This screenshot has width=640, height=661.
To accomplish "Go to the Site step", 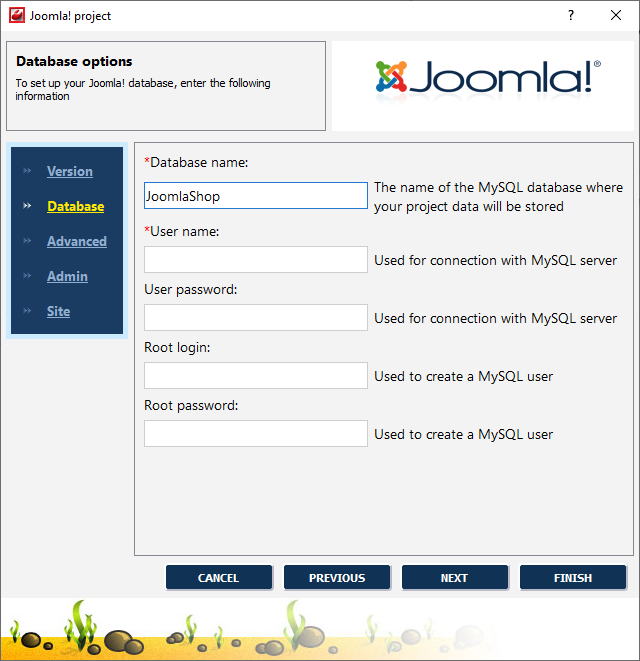I will pos(58,311).
